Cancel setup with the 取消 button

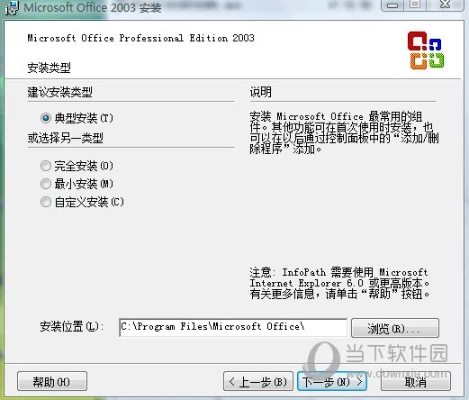[x=416, y=381]
